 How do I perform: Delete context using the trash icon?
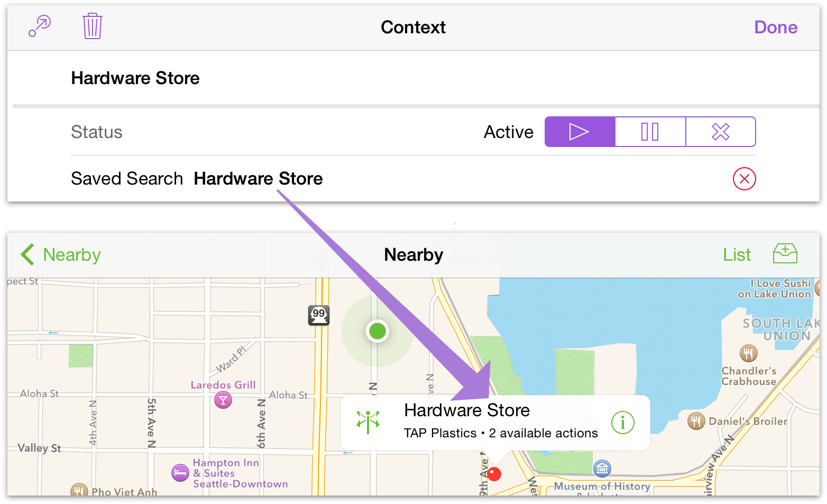point(92,26)
